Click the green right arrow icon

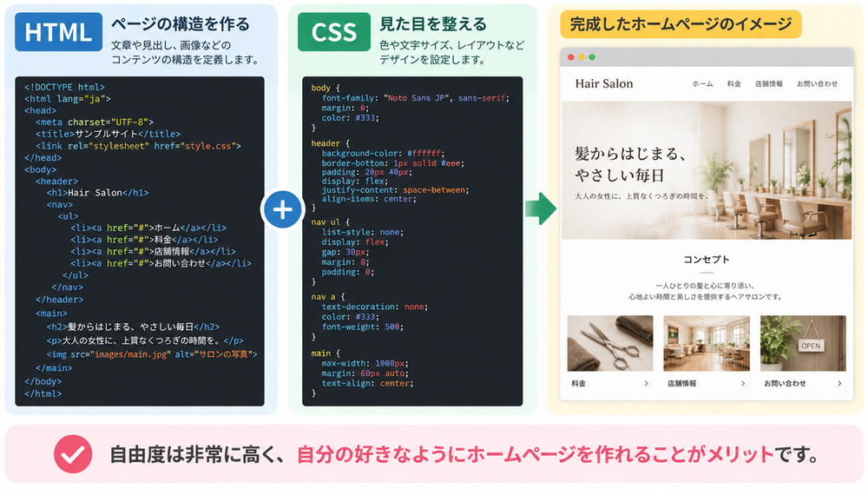pos(540,208)
